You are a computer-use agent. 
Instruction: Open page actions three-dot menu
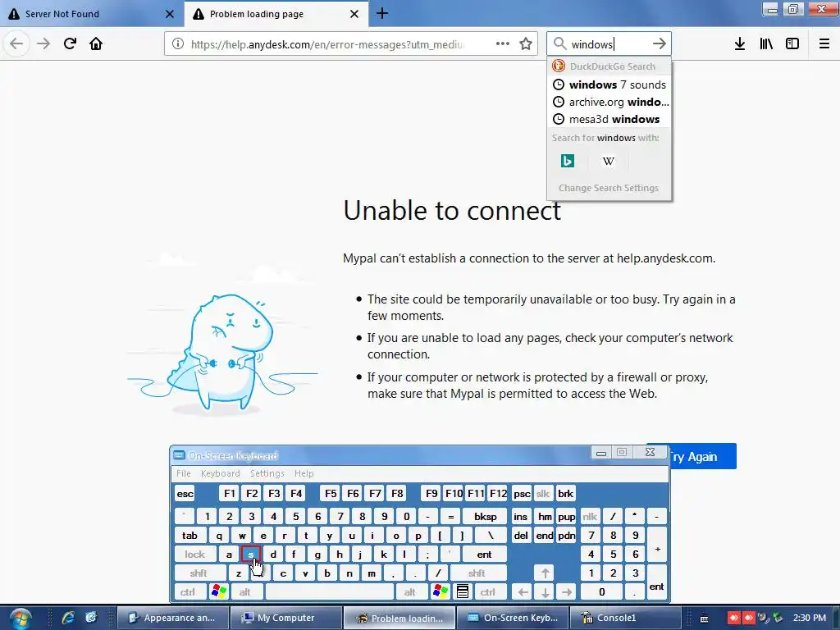tap(503, 44)
